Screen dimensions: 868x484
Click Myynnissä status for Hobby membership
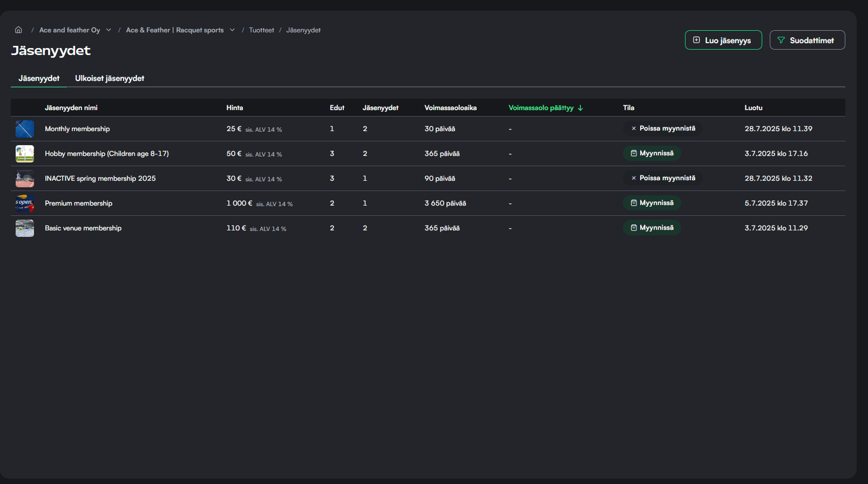[652, 154]
